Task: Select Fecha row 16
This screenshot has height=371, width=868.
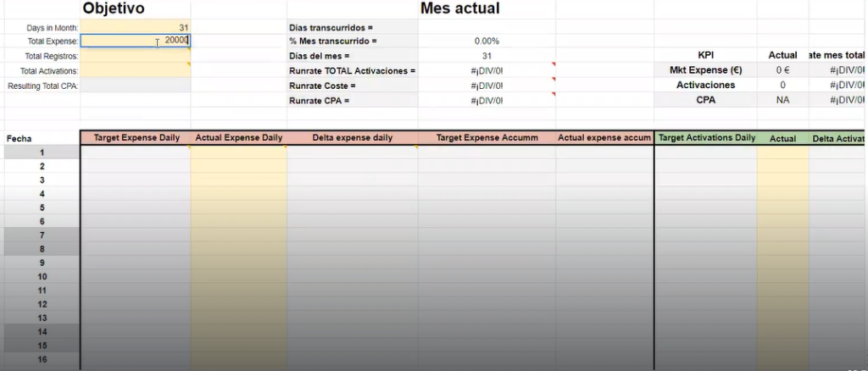Action: click(x=42, y=359)
